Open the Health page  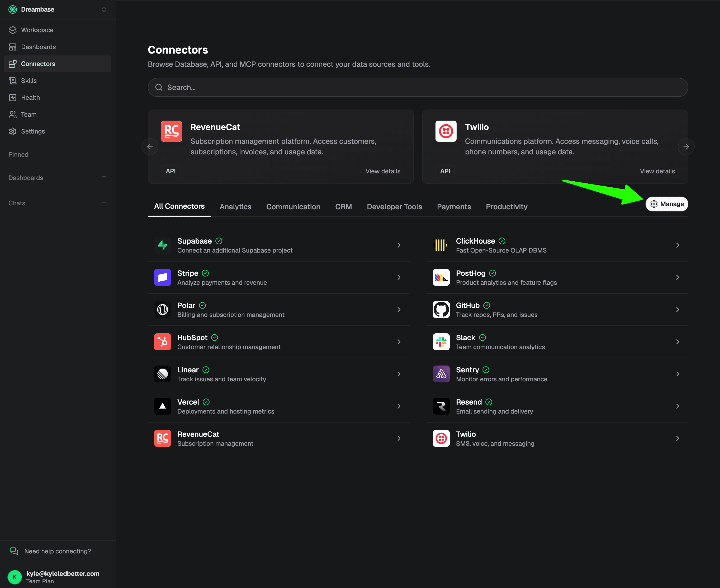click(x=58, y=98)
